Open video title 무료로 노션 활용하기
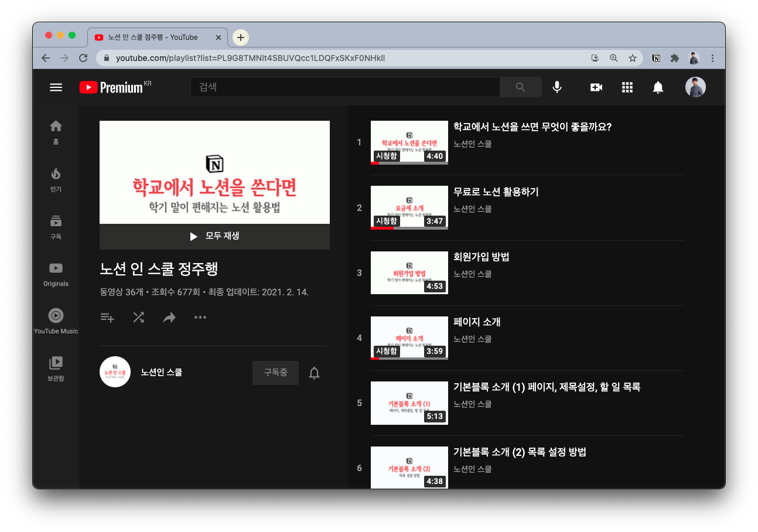The height and width of the screenshot is (532, 758). pos(496,192)
